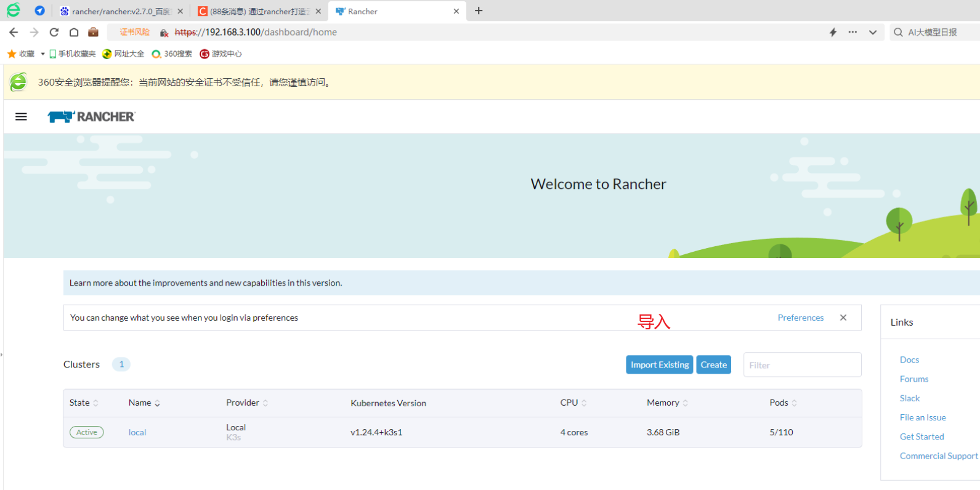Image resolution: width=980 pixels, height=490 pixels.
Task: Sort clusters by State column
Action: coord(84,403)
